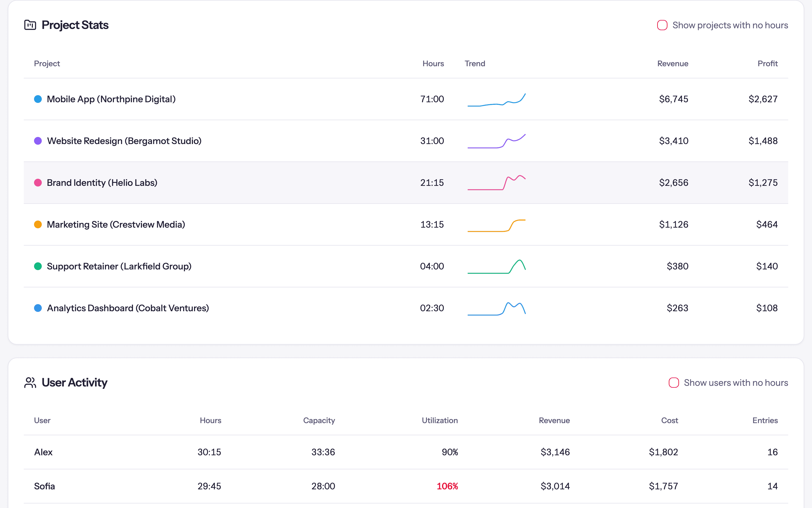Click Sofia's 28:00 capacity value
Image resolution: width=812 pixels, height=508 pixels.
point(323,486)
